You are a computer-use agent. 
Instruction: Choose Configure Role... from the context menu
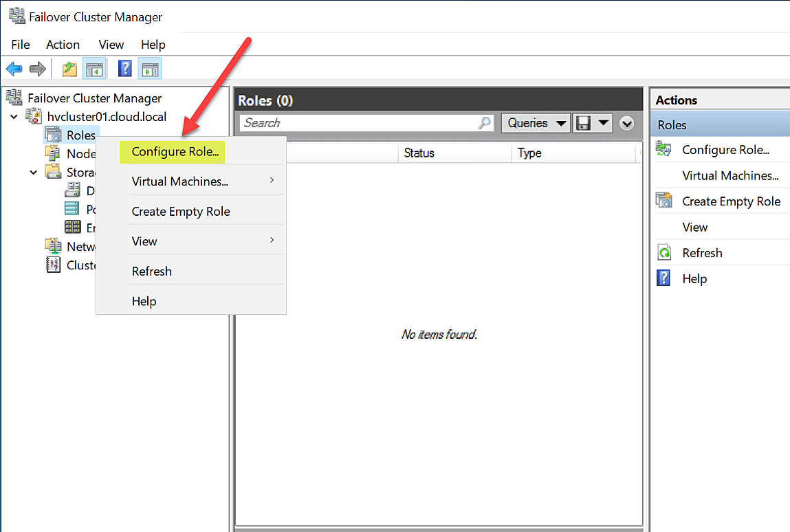tap(175, 152)
